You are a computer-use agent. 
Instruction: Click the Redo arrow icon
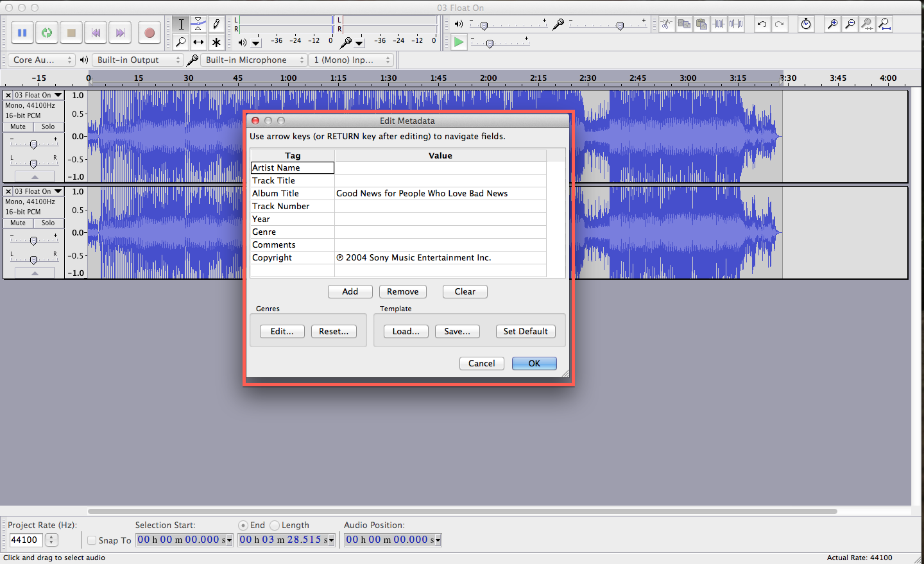779,24
